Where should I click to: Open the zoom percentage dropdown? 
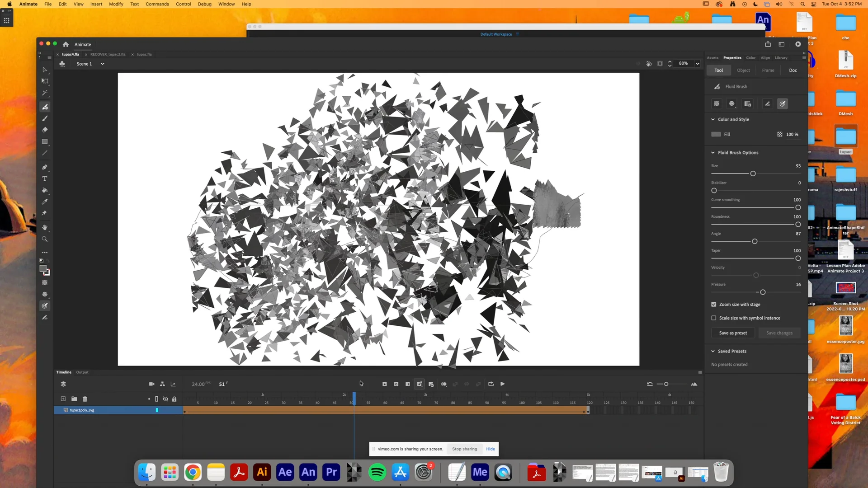tap(698, 63)
